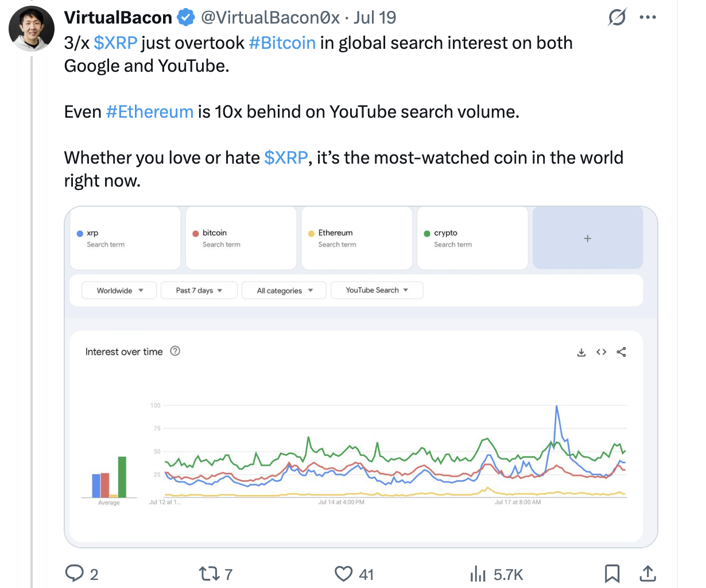Open help icon beside Interest over time

(x=176, y=351)
